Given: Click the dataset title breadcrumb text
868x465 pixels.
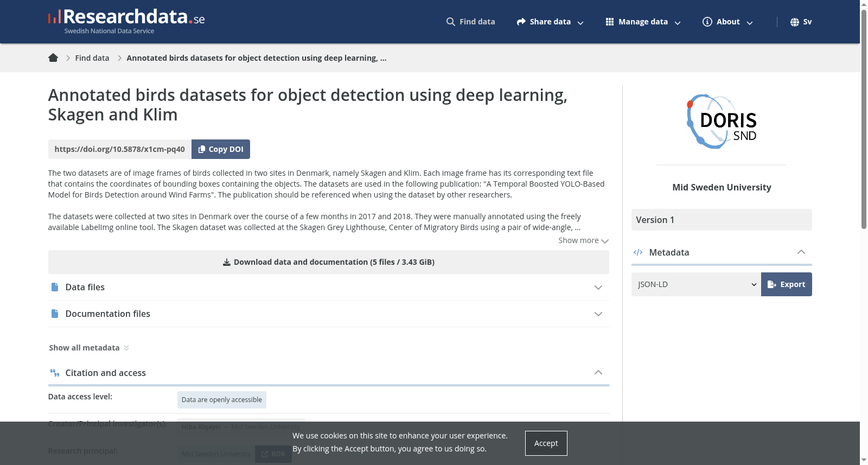Looking at the screenshot, I should (x=257, y=58).
